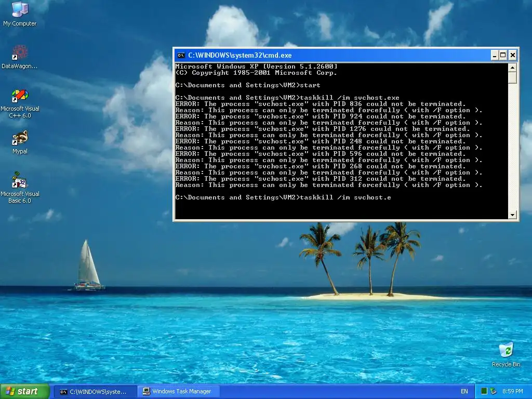532x399 pixels.
Task: Minimize the cmd.exe window
Action: tap(495, 55)
